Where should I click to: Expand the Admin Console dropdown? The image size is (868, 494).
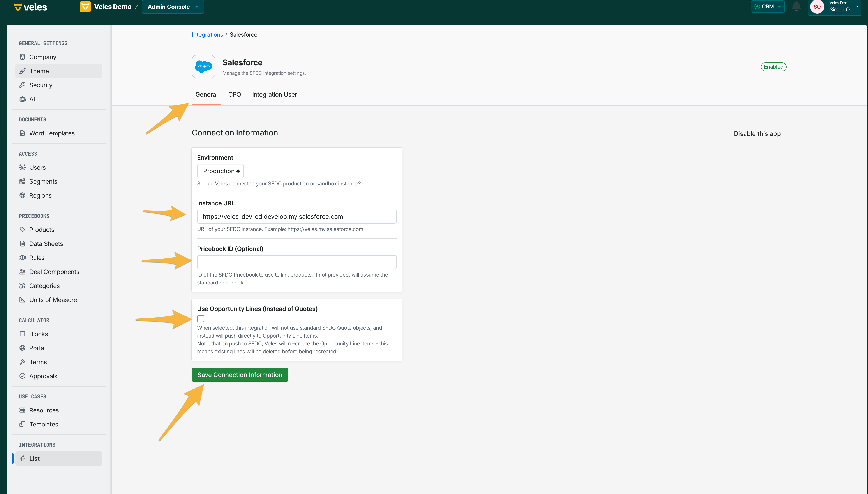coord(173,7)
